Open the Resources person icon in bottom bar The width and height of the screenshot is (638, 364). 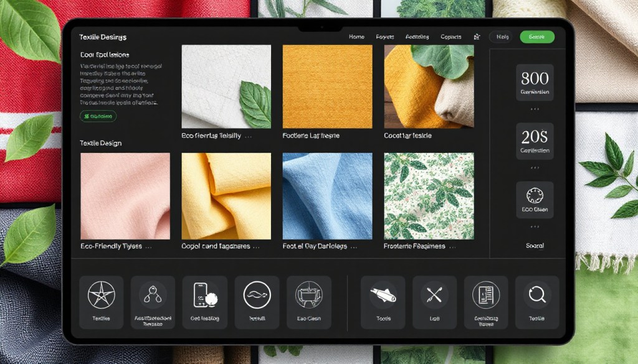(153, 294)
